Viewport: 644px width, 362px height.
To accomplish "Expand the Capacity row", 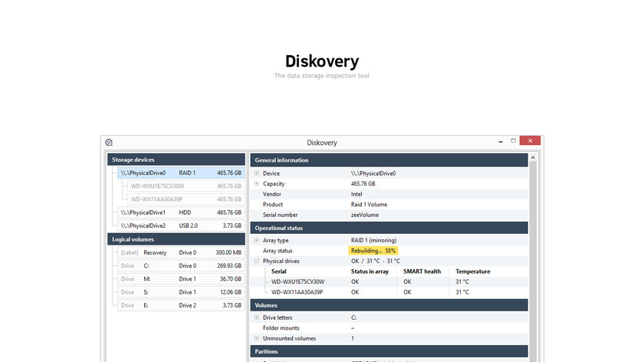I will (x=257, y=184).
